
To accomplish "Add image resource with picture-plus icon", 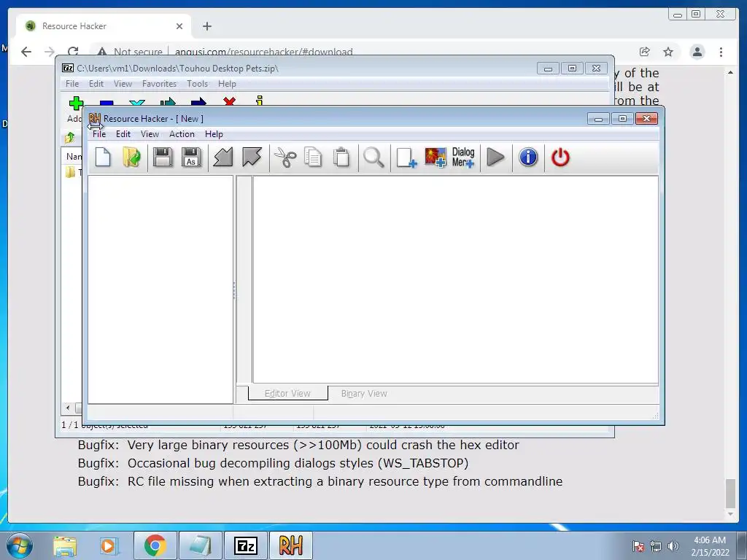I will tap(436, 157).
